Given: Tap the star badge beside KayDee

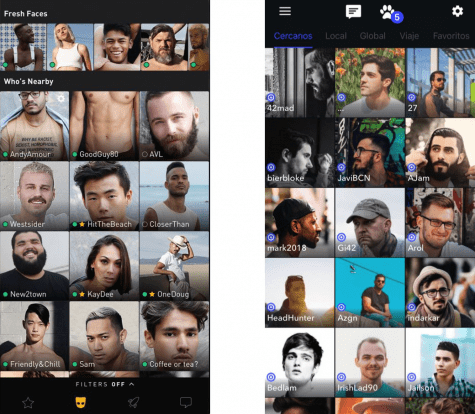Looking at the screenshot, I should coord(82,294).
